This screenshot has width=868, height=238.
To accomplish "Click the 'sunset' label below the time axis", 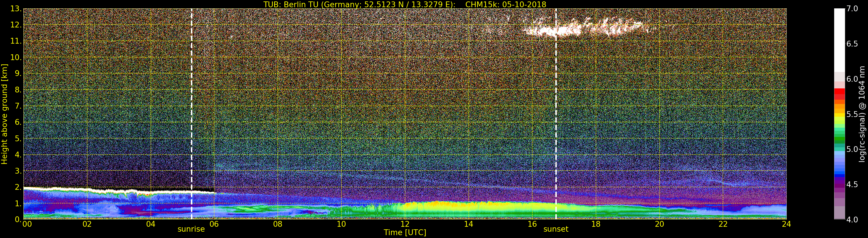I will 556,229.
